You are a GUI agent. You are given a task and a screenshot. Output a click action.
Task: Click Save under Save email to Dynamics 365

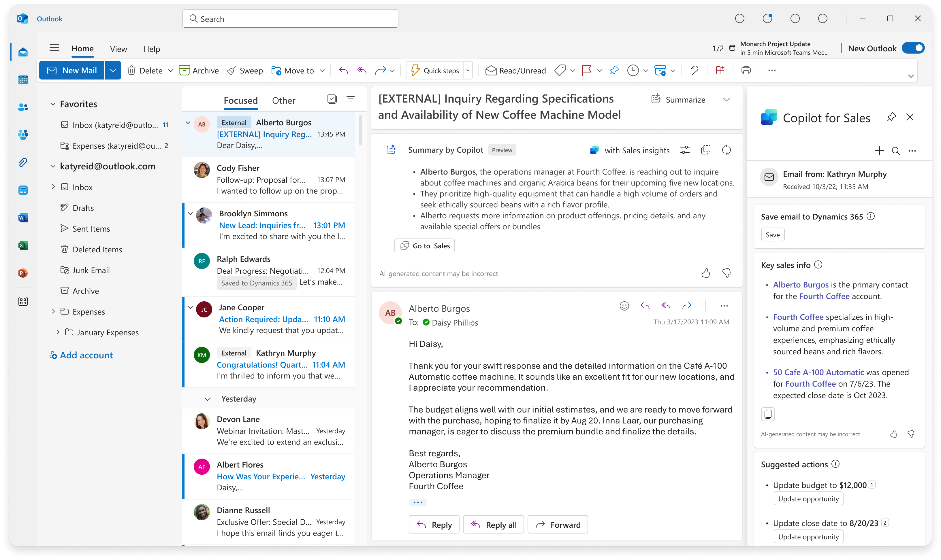(773, 235)
